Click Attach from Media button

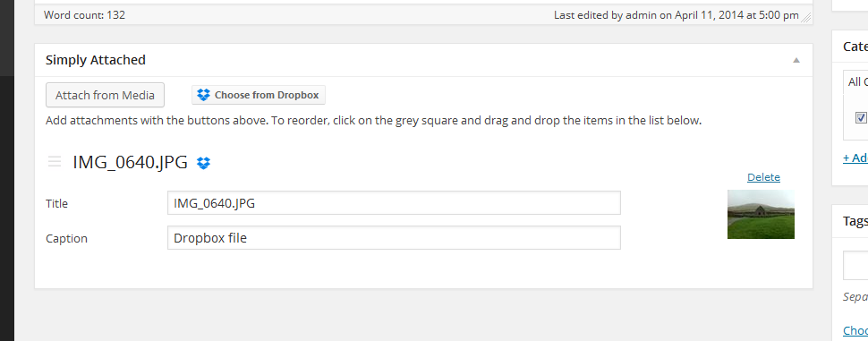(x=106, y=95)
